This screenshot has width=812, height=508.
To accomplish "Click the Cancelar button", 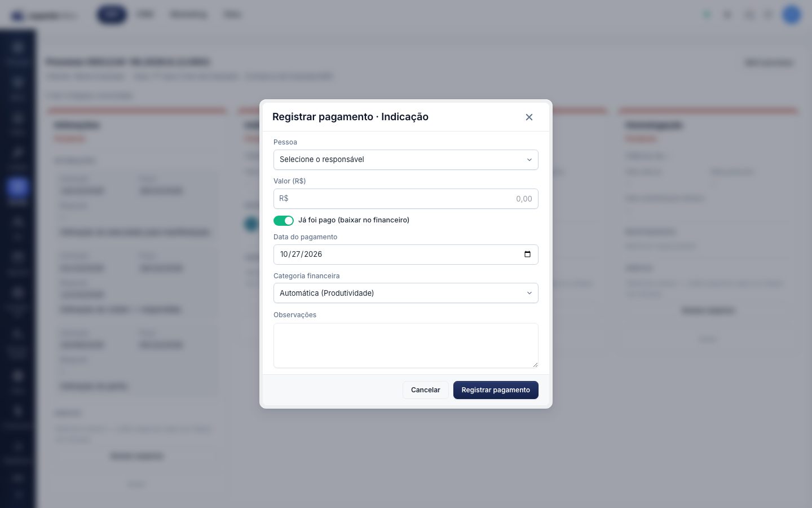I will click(426, 390).
